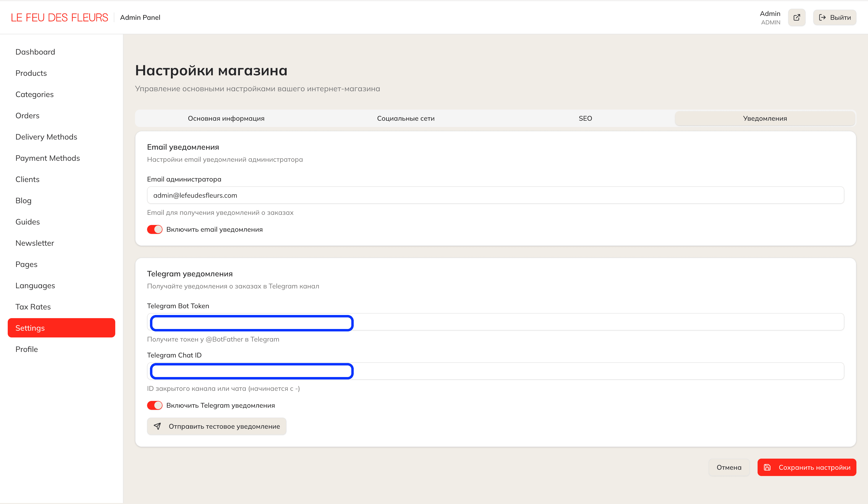Open the Социальные сети tab

[406, 118]
